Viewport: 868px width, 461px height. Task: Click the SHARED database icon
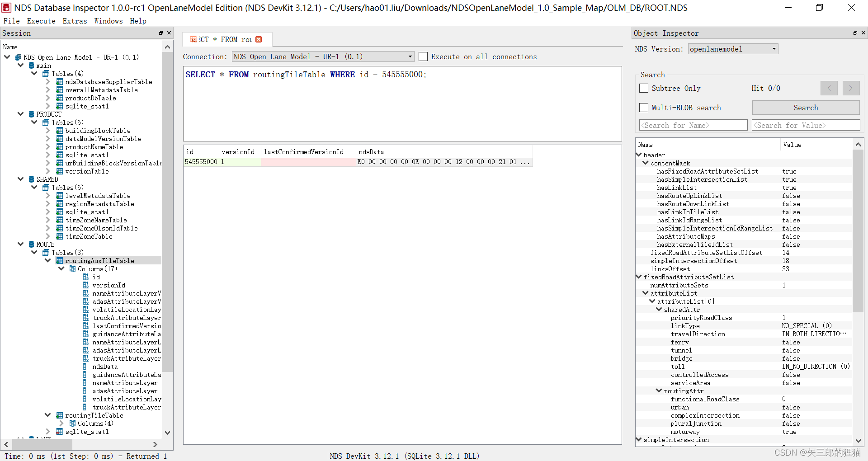coord(32,179)
